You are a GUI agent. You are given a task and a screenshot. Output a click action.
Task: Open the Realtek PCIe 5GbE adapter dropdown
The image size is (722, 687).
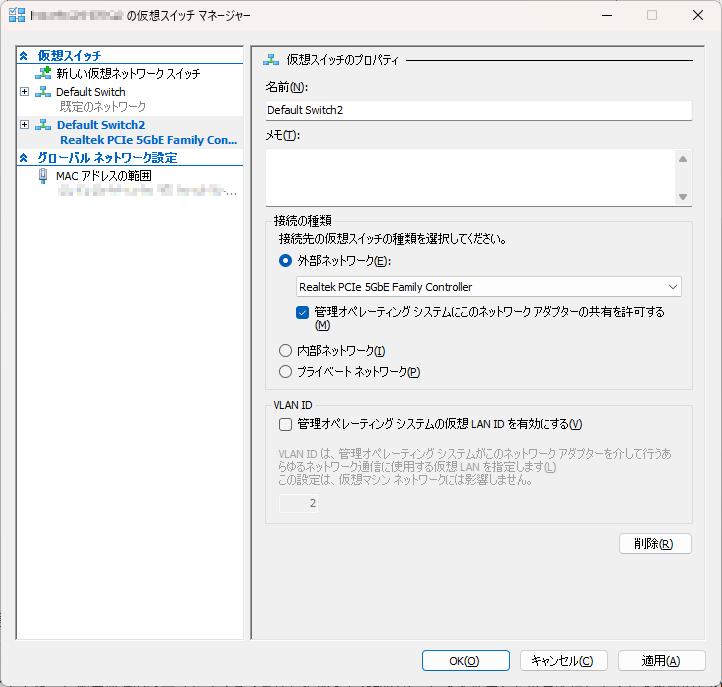489,287
